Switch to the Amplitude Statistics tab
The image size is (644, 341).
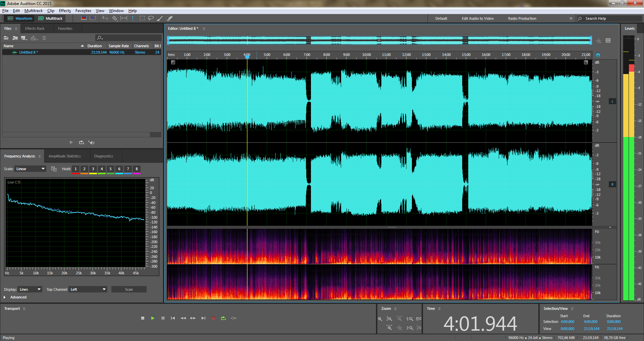coord(64,156)
